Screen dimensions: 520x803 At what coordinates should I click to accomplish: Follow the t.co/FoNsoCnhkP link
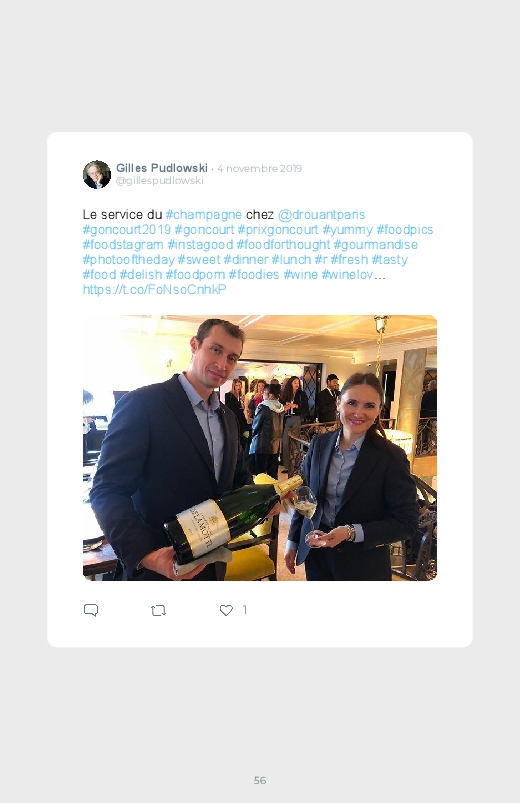click(154, 289)
